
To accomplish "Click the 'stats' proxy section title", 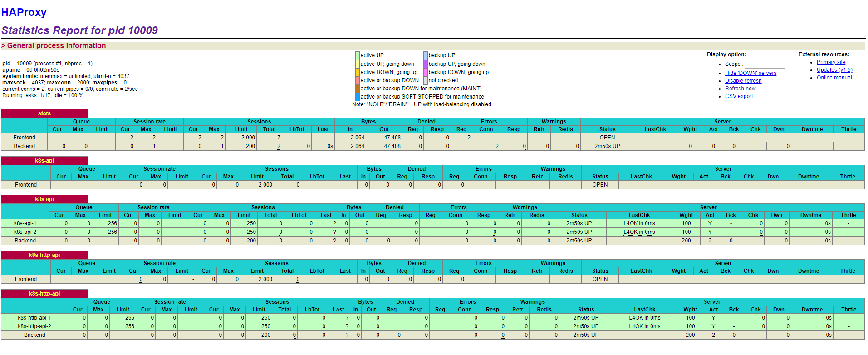I will coord(44,113).
